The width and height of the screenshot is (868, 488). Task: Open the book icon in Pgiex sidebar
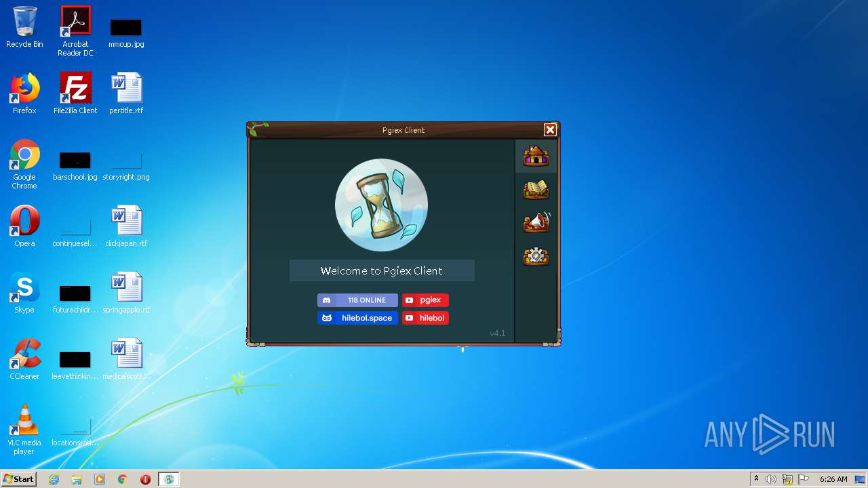(x=536, y=190)
